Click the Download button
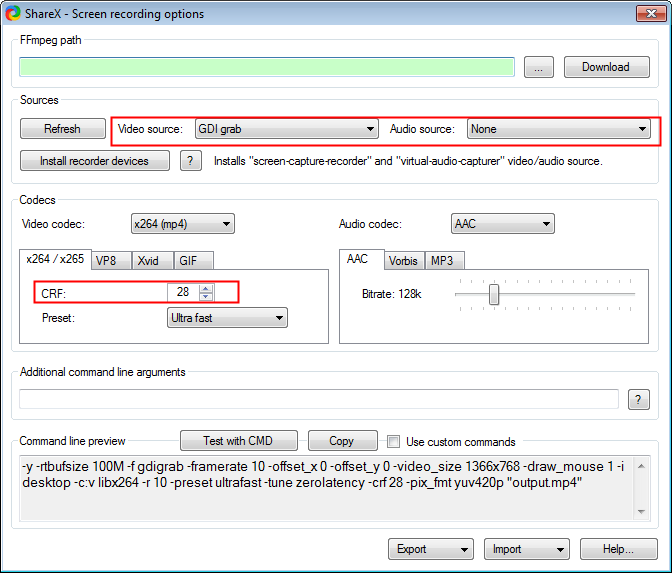 coord(606,67)
